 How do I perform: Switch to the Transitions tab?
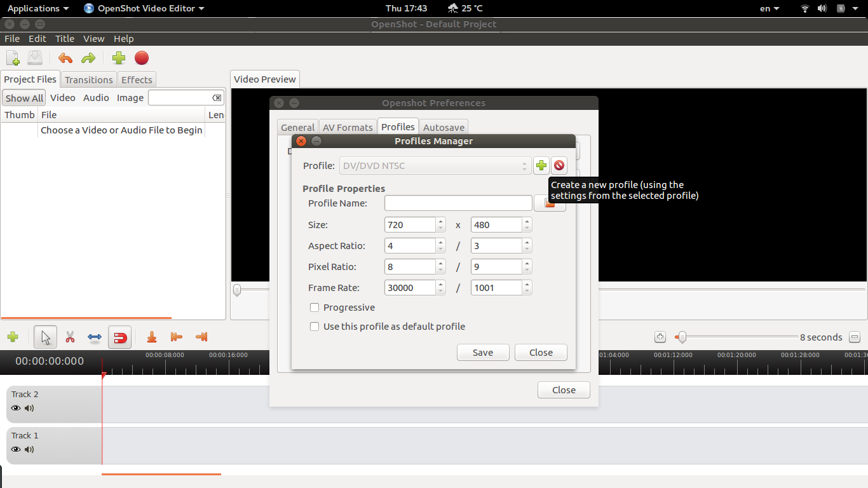pyautogui.click(x=88, y=79)
